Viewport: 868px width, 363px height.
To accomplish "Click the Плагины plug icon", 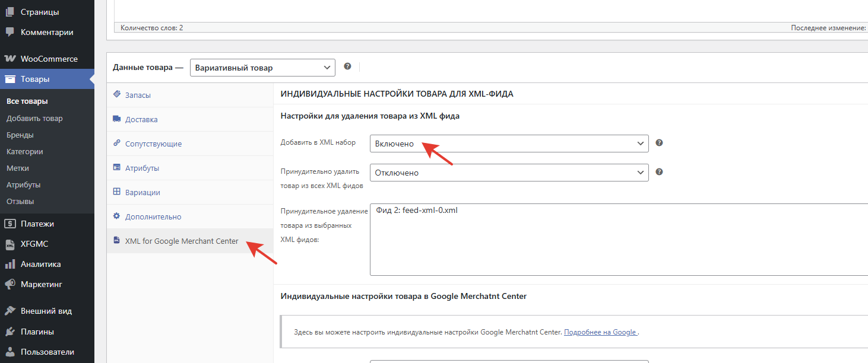I will (x=10, y=332).
